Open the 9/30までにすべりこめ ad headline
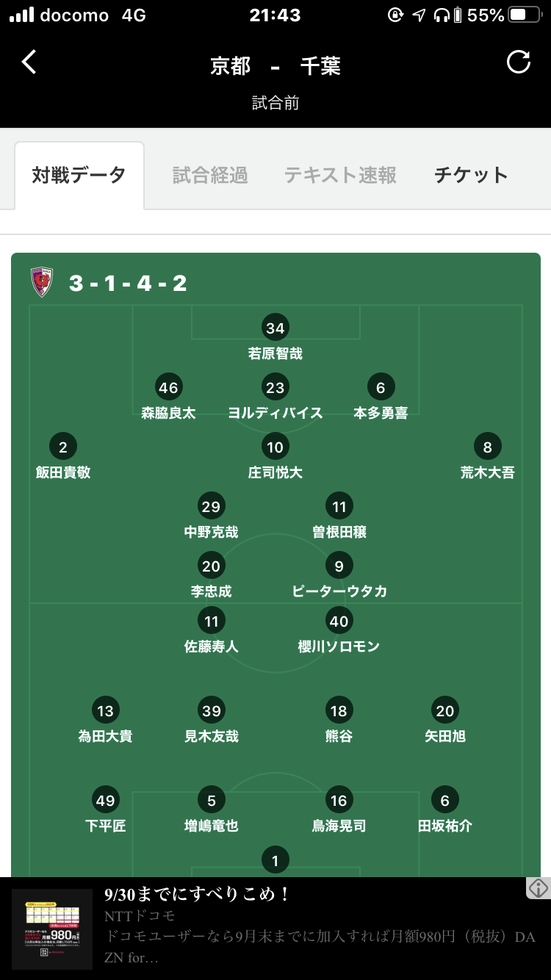Viewport: 551px width, 980px height. tap(198, 894)
